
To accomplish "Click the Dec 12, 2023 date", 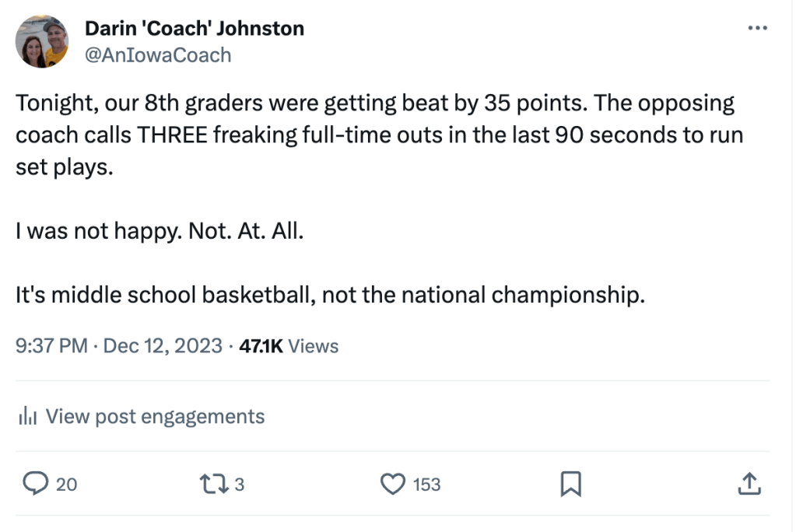I will coord(162,345).
